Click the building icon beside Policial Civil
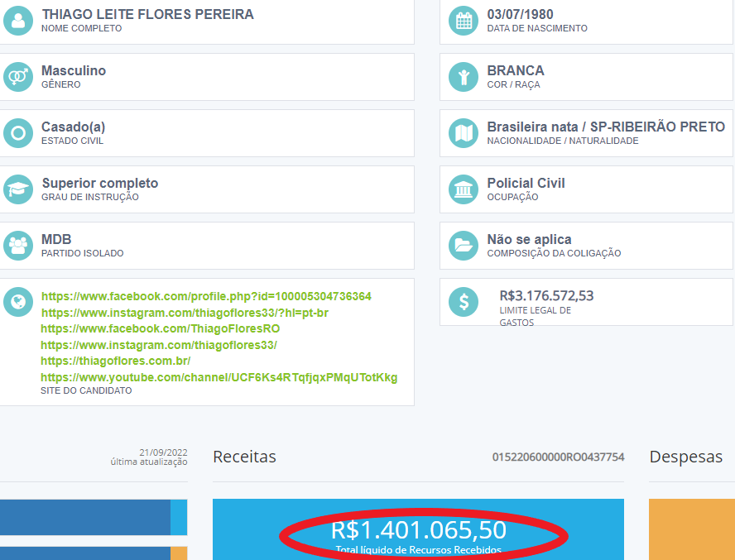This screenshot has width=735, height=560. tap(464, 189)
